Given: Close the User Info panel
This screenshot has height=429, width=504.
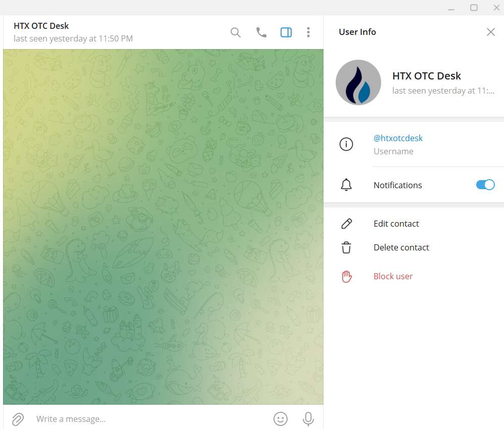Looking at the screenshot, I should tap(490, 32).
